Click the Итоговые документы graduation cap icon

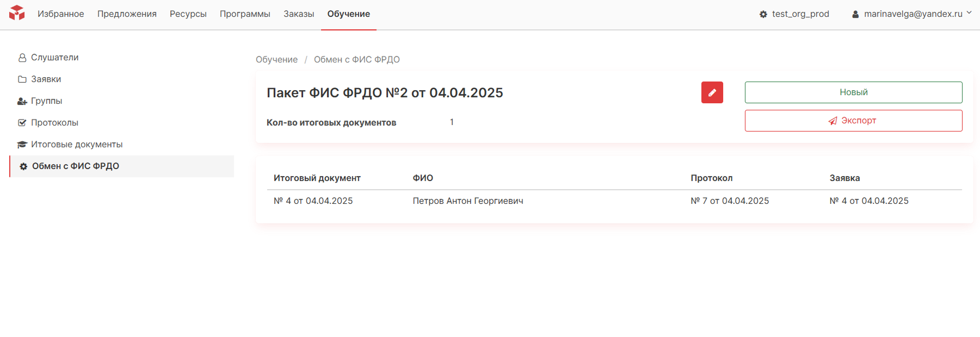tap(22, 145)
